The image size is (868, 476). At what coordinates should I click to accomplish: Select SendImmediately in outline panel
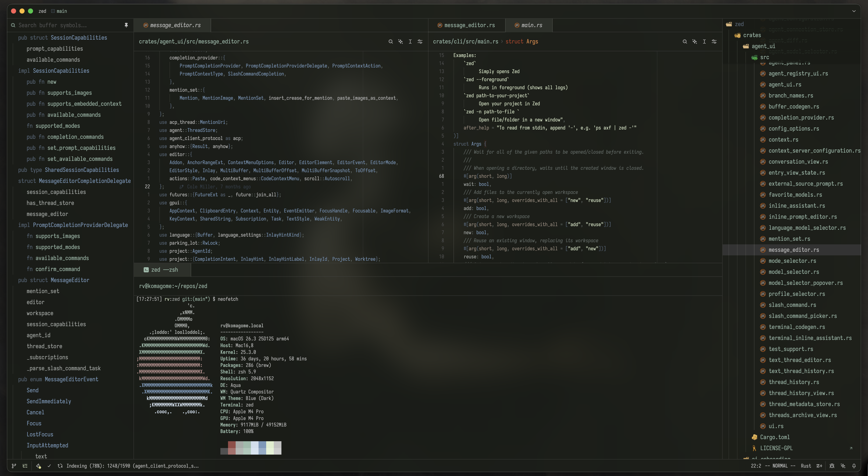point(49,401)
